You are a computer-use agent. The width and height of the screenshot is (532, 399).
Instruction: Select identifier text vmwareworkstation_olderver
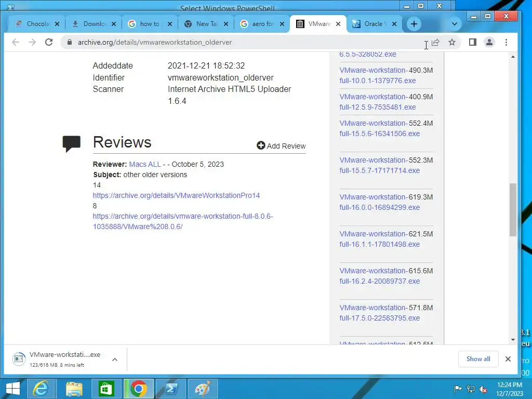(x=220, y=77)
